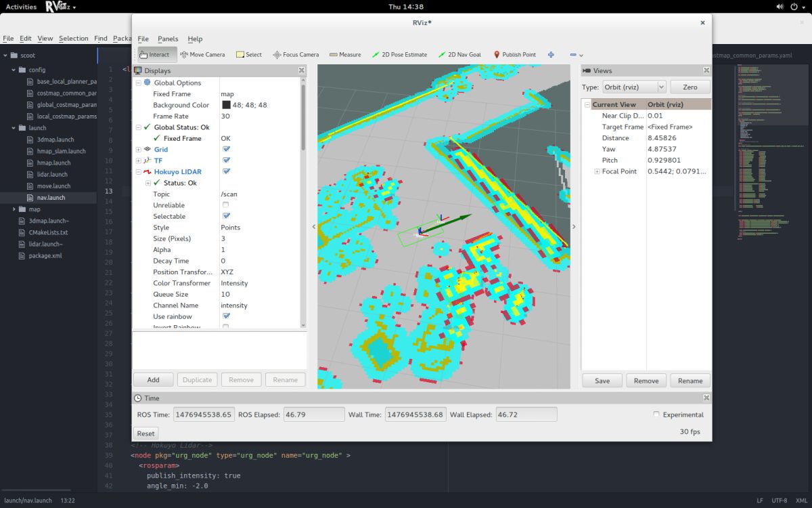Click CMakeLists.txt file icon in Atom tree
The height and width of the screenshot is (508, 812).
click(x=22, y=232)
